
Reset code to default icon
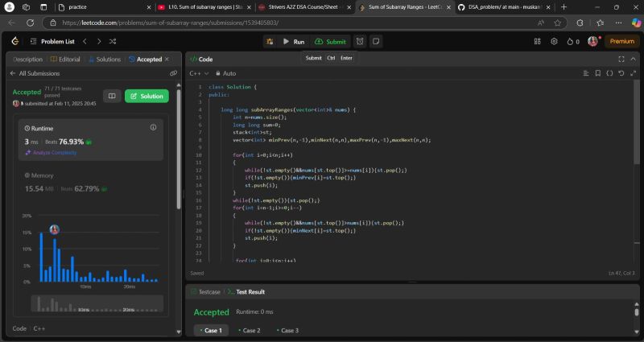pyautogui.click(x=621, y=73)
